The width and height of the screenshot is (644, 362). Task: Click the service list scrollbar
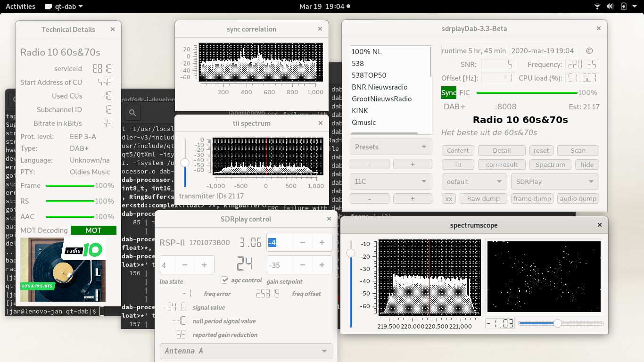(x=430, y=61)
